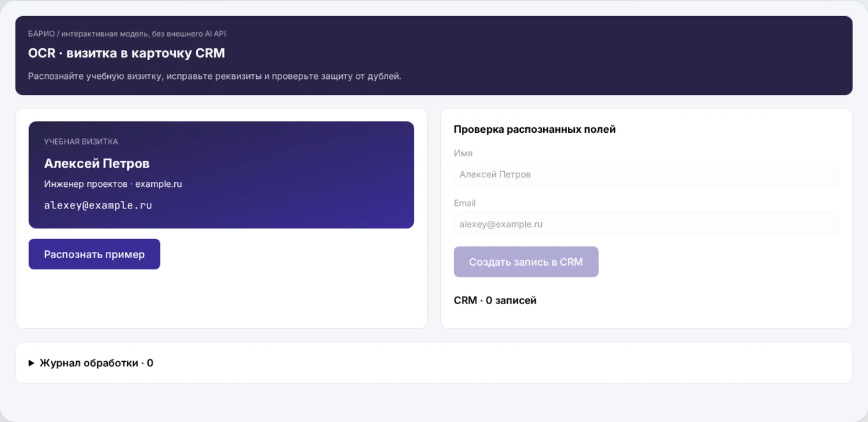Click the Инженер проектов · example.ru line
Image resolution: width=868 pixels, height=422 pixels.
click(113, 184)
